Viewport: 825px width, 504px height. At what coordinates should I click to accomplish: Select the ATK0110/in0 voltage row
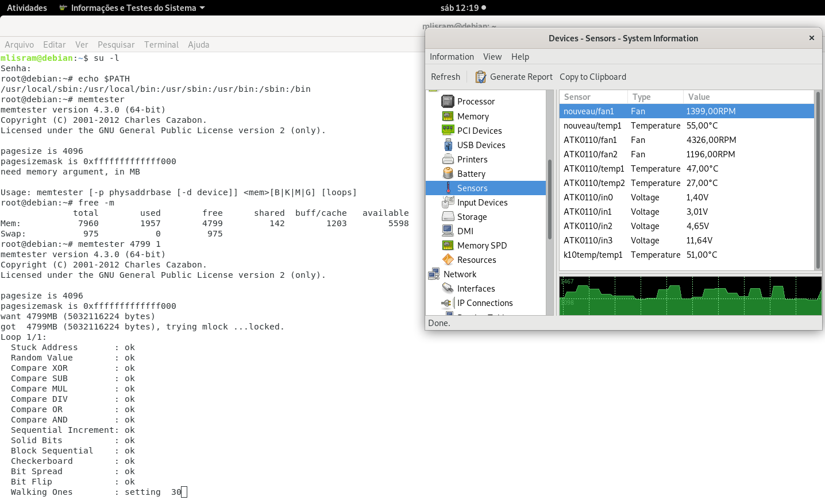[687, 197]
